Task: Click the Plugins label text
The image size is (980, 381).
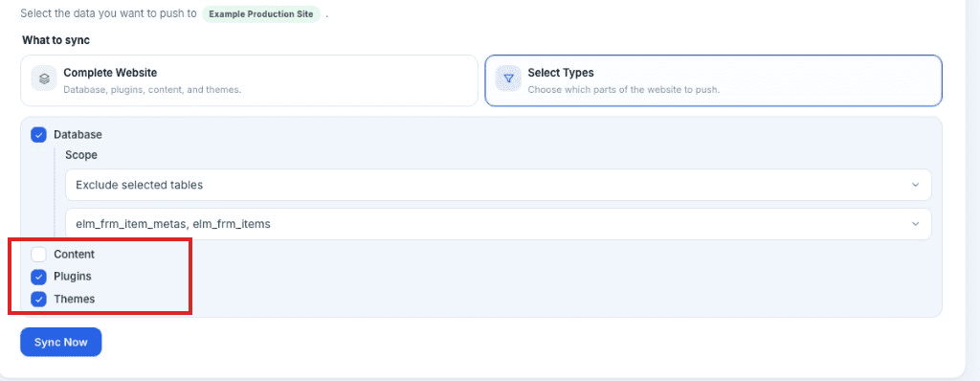Action: click(73, 276)
